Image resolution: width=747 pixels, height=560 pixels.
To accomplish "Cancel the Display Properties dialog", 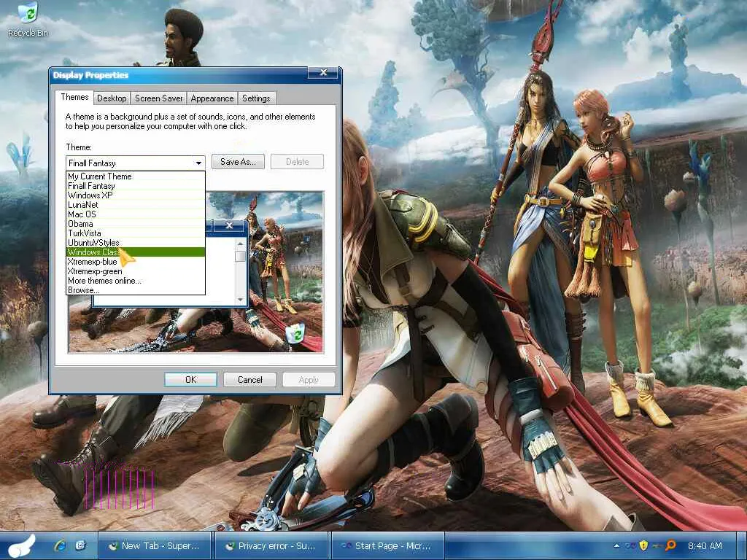I will coord(249,379).
